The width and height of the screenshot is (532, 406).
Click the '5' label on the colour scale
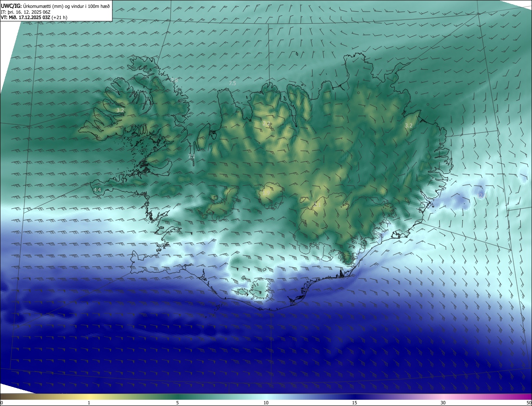[177, 403]
